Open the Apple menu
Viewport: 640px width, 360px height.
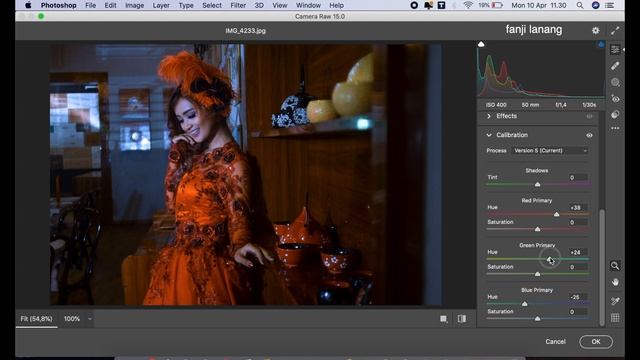point(28,5)
